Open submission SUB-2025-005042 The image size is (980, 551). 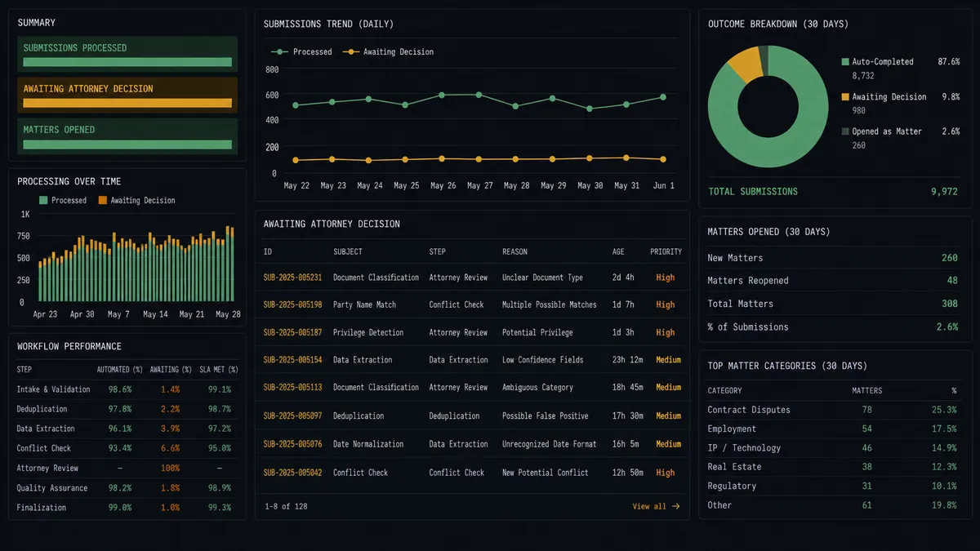pos(292,472)
